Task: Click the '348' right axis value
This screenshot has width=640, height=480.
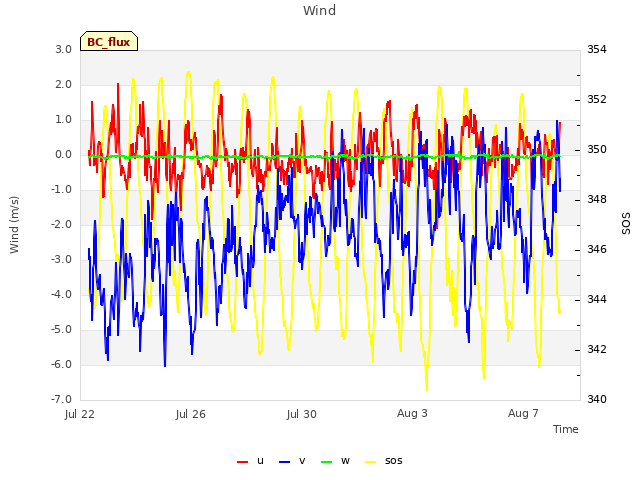Action: [x=597, y=200]
